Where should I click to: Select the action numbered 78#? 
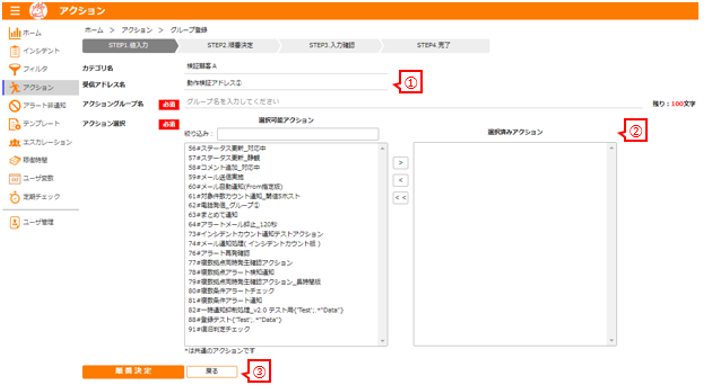(231, 272)
